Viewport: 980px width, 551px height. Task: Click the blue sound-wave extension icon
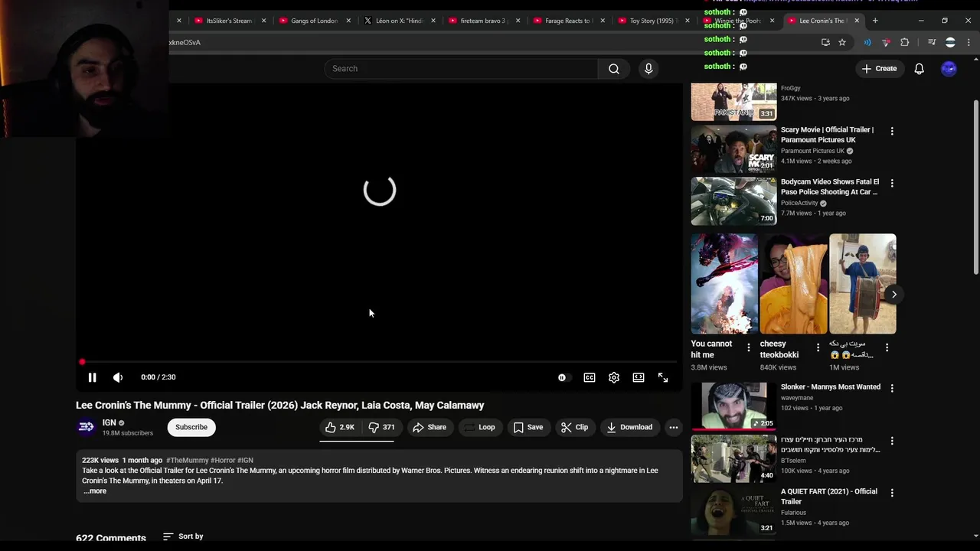(x=867, y=42)
